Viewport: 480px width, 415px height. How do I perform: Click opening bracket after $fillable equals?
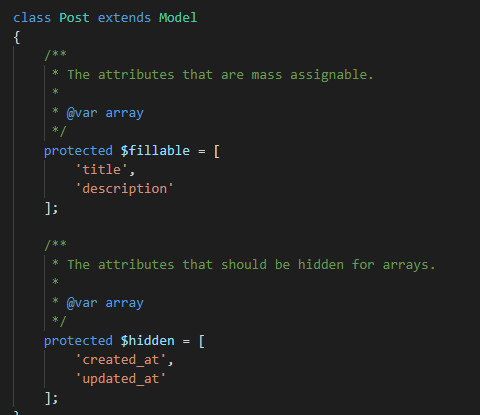coord(217,151)
